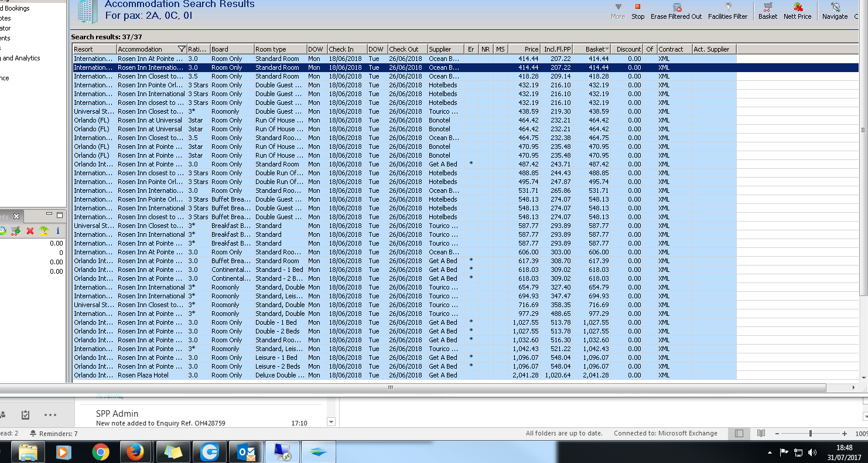This screenshot has width=868, height=463.
Task: Click Erase Filtered Out icon
Action: 676,7
